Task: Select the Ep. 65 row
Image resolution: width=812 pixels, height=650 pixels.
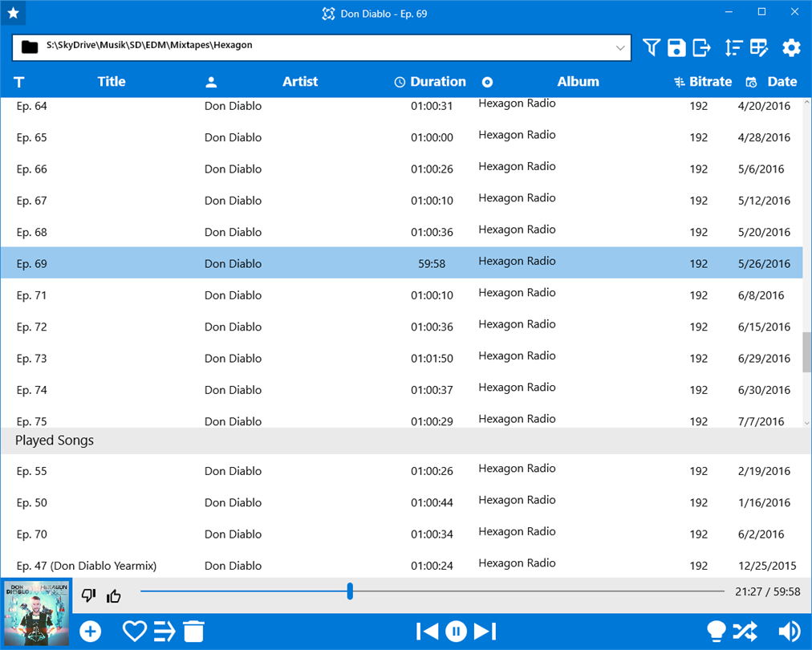Action: point(402,137)
